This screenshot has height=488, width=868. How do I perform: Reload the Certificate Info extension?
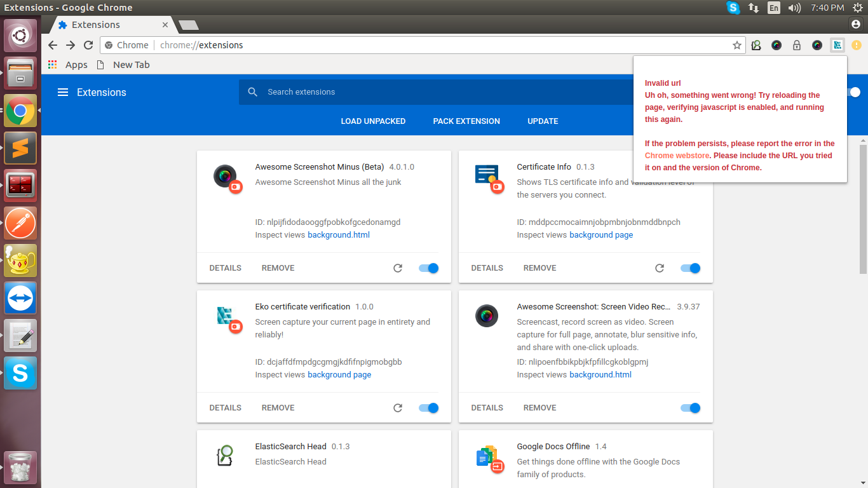pyautogui.click(x=660, y=268)
